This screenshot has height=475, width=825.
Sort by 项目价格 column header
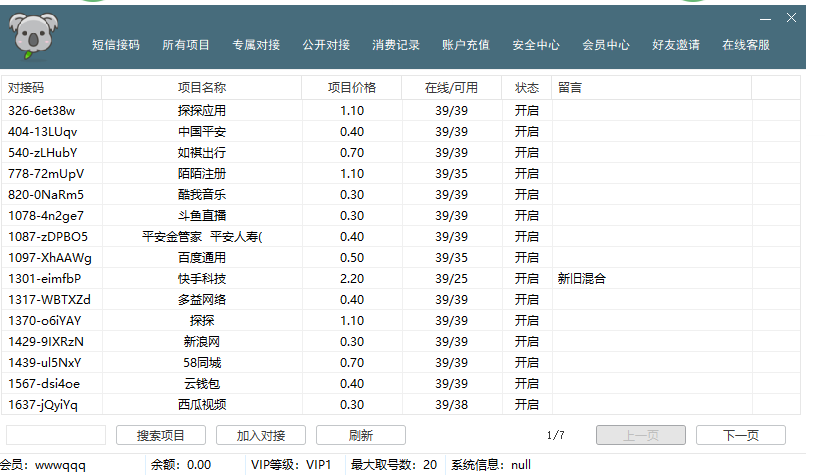[352, 88]
